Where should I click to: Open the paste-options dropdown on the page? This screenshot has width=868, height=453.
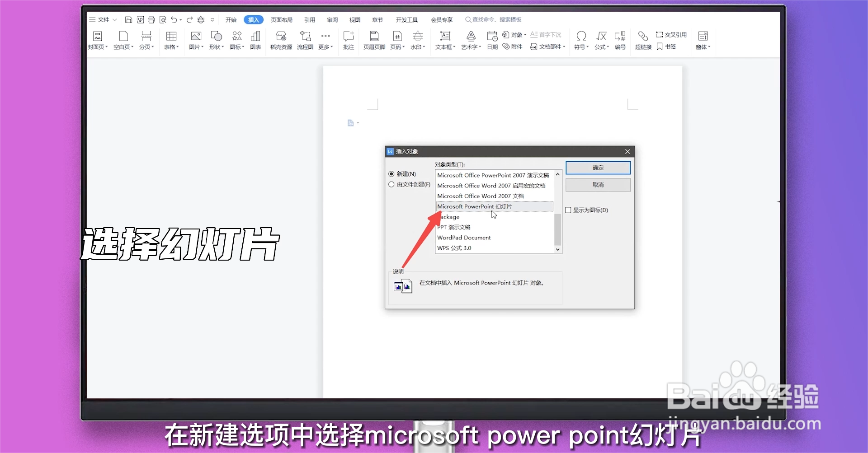(358, 123)
